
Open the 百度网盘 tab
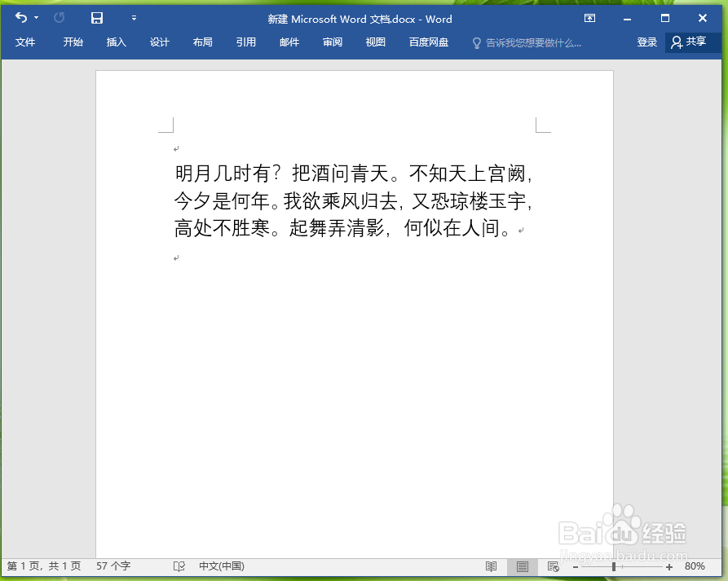pyautogui.click(x=429, y=42)
